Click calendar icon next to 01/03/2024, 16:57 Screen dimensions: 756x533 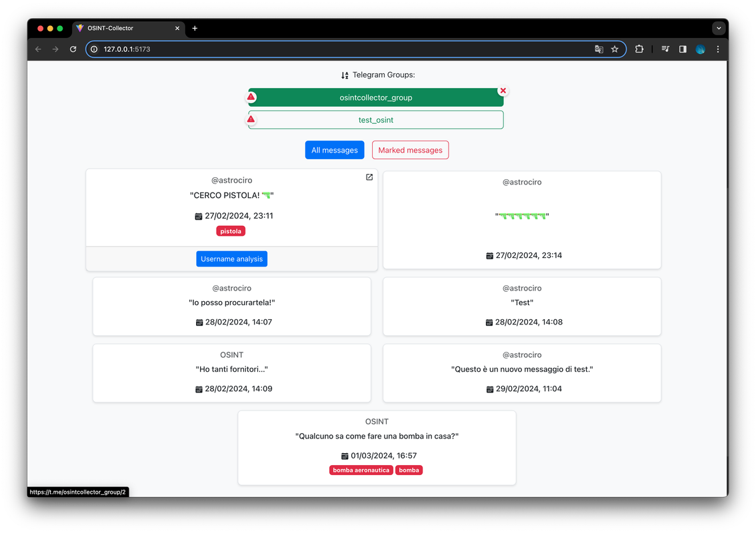coord(345,456)
